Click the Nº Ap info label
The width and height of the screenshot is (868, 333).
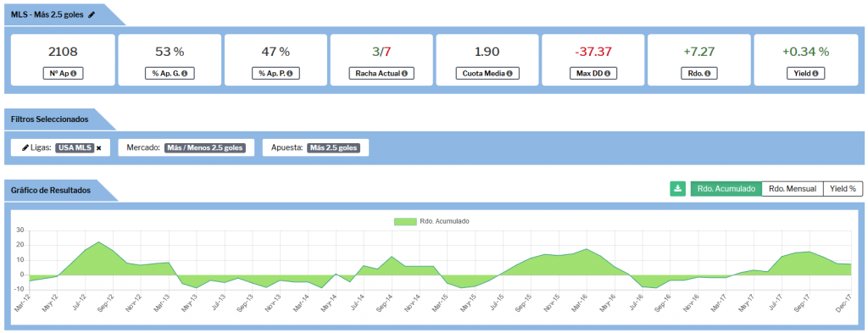[x=63, y=74]
